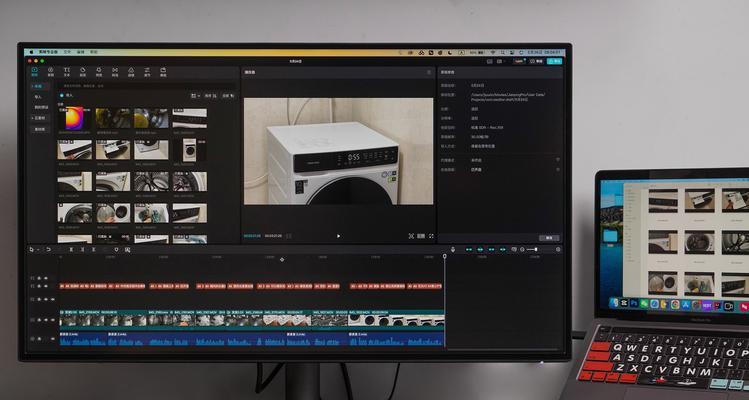
Task: Click the playhead handle at timeline end
Action: click(445, 256)
